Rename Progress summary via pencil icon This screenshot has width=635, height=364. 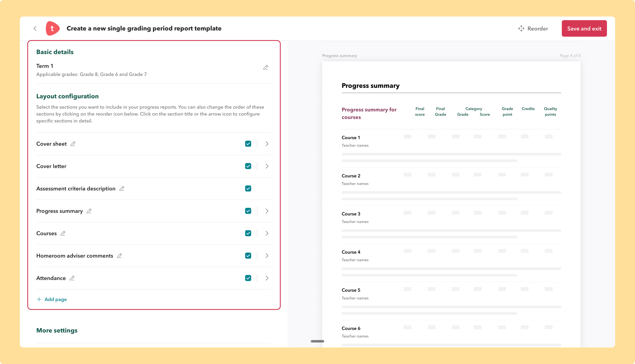[89, 211]
